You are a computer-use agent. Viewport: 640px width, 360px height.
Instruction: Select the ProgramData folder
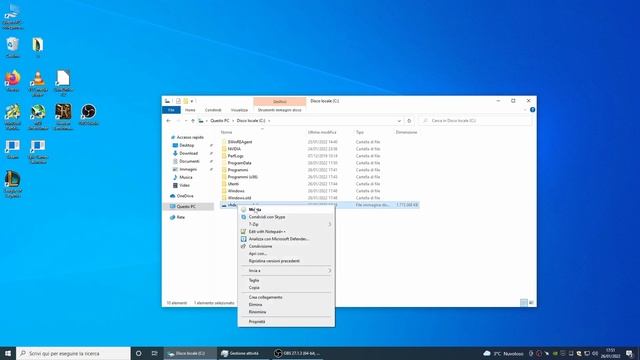(x=240, y=163)
